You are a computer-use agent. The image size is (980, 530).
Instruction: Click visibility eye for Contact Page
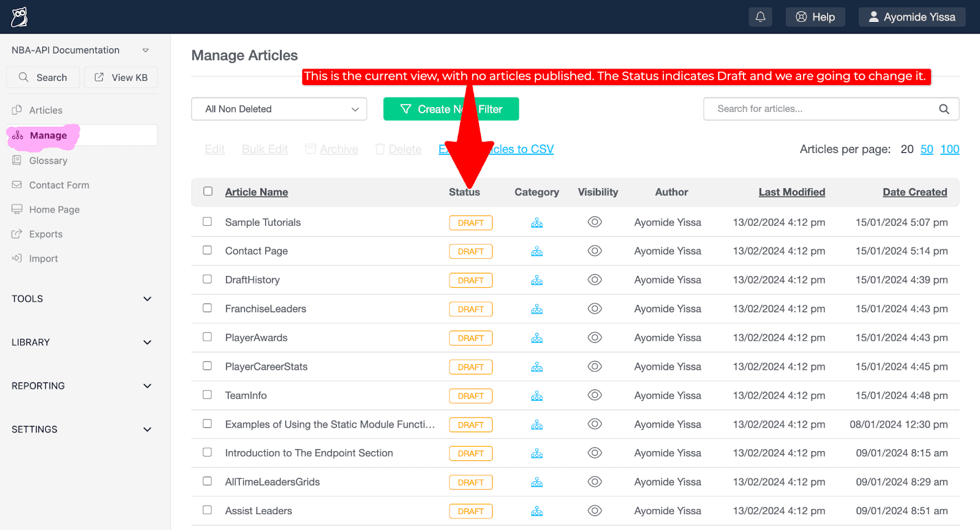click(x=595, y=251)
